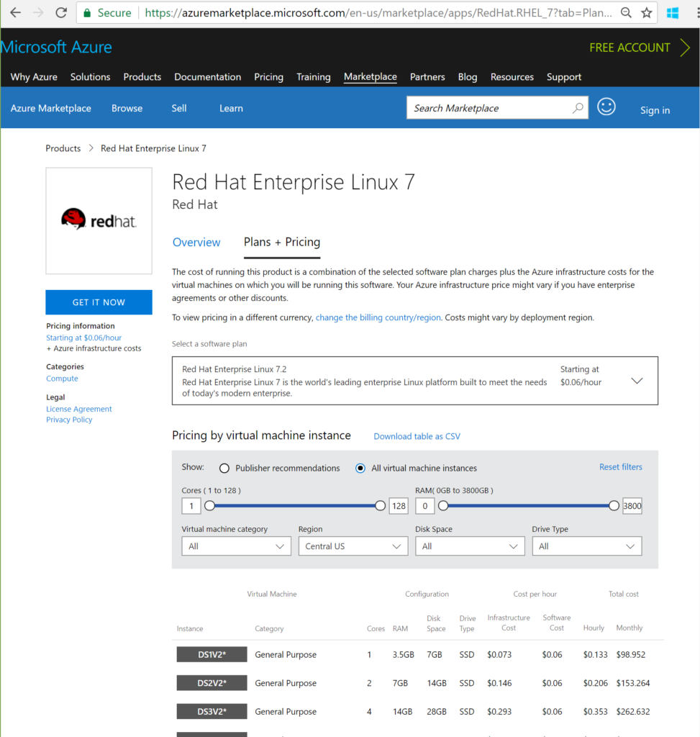Go to Documentation in top navigation
This screenshot has width=700, height=737.
pyautogui.click(x=208, y=77)
